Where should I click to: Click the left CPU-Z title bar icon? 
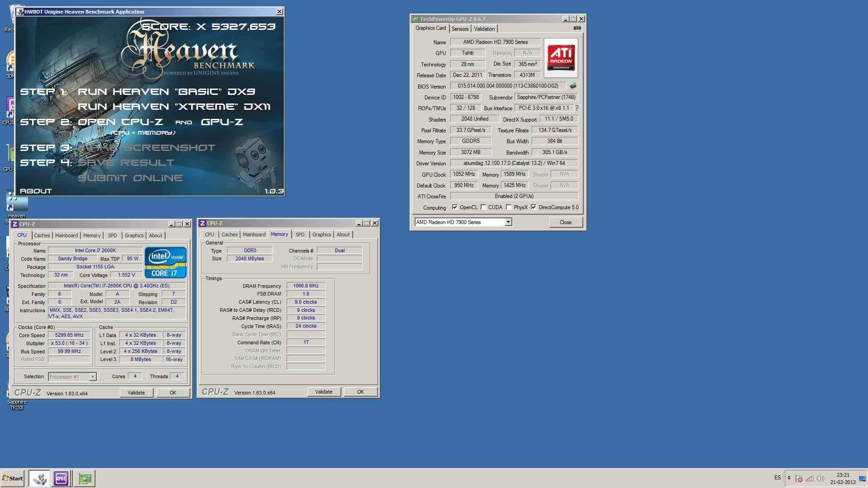15,224
